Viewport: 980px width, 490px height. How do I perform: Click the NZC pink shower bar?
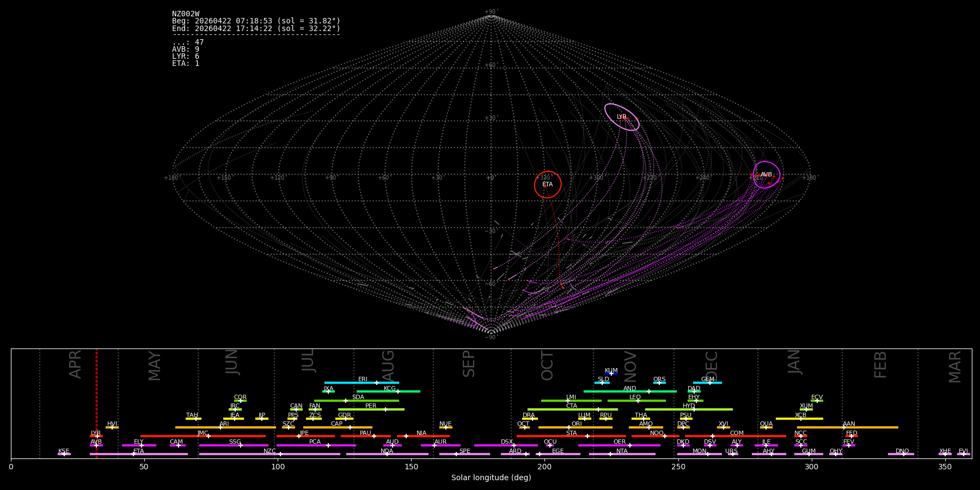click(269, 454)
